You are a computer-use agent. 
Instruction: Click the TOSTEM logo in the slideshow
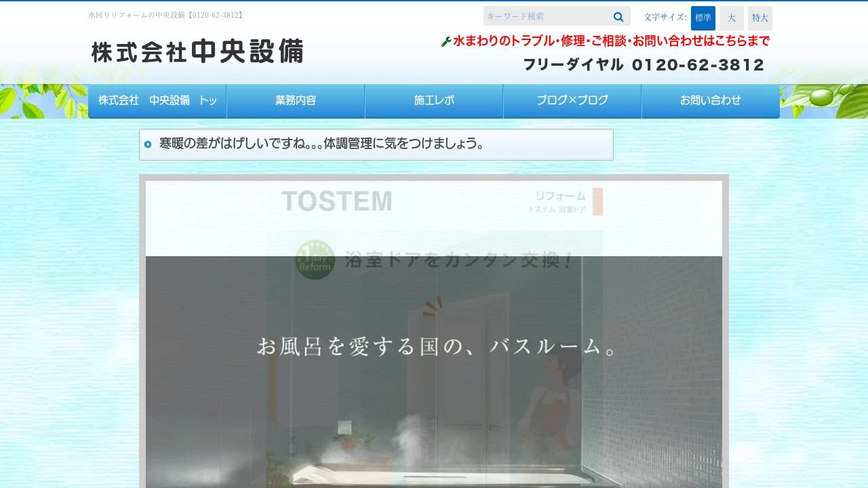[x=336, y=201]
